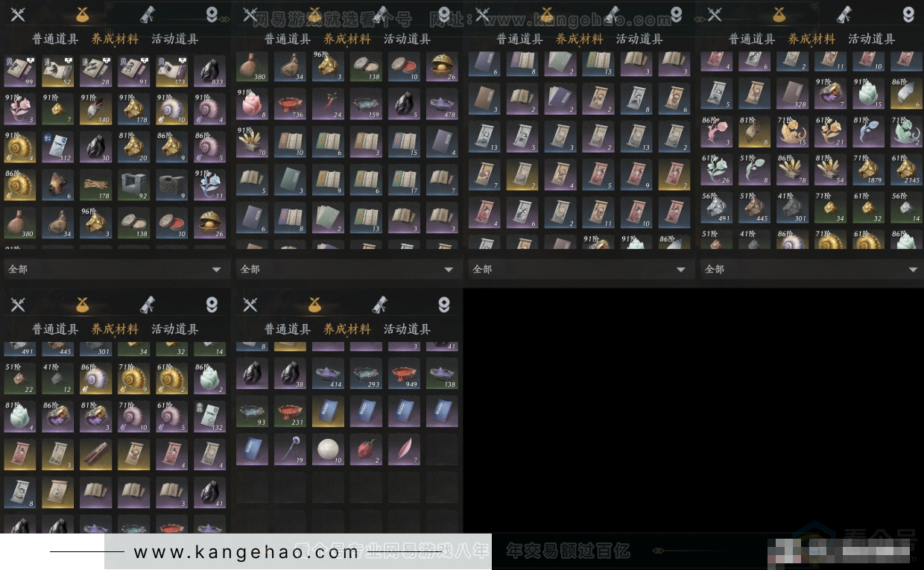924x570 pixels.
Task: Open scroll category icon in bottom-middle panel
Action: coord(380,304)
